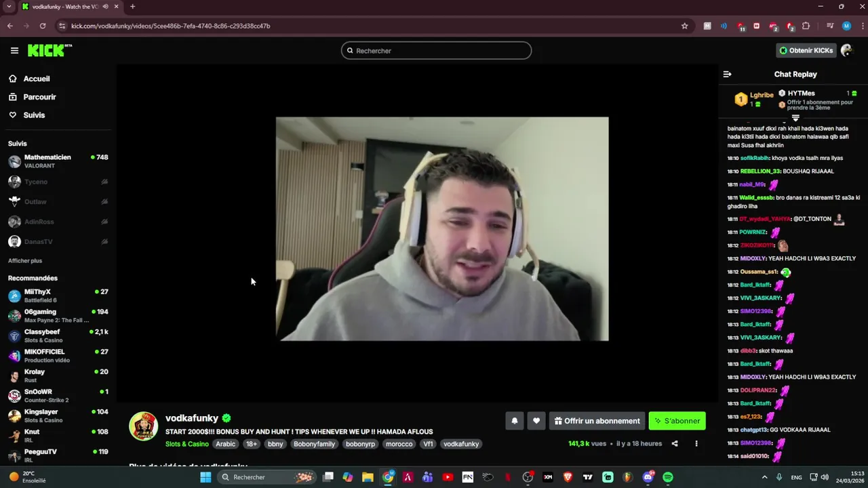Click the S'abonner button
Viewport: 868px width, 488px height.
pos(677,421)
